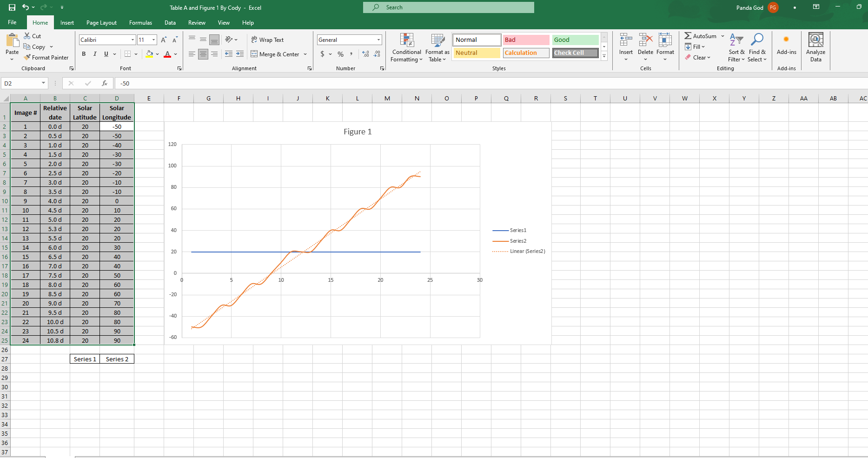Toggle italic formatting
The image size is (868, 458).
pyautogui.click(x=94, y=54)
